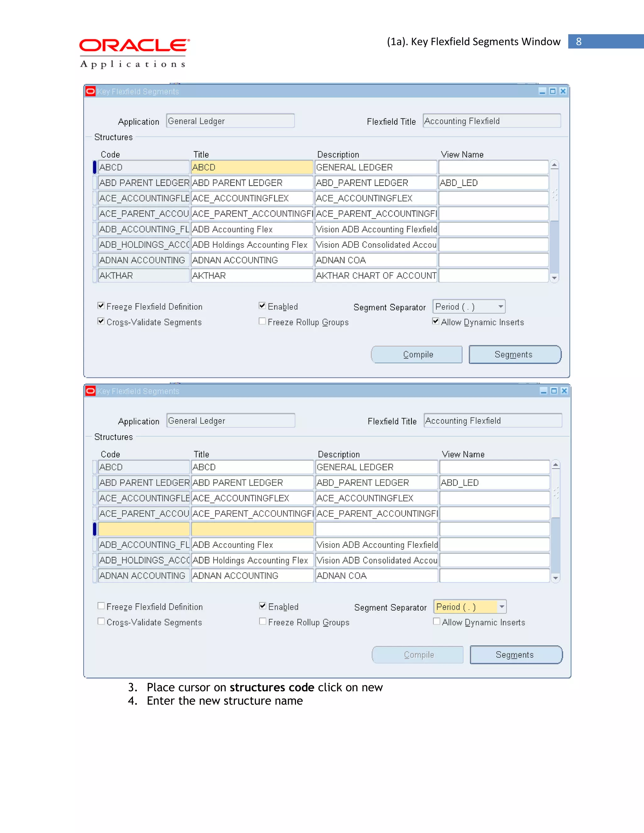The image size is (644, 833).
Task: Select ACE_ACCOUNTINGFLE code in upper window
Action: pos(143,198)
